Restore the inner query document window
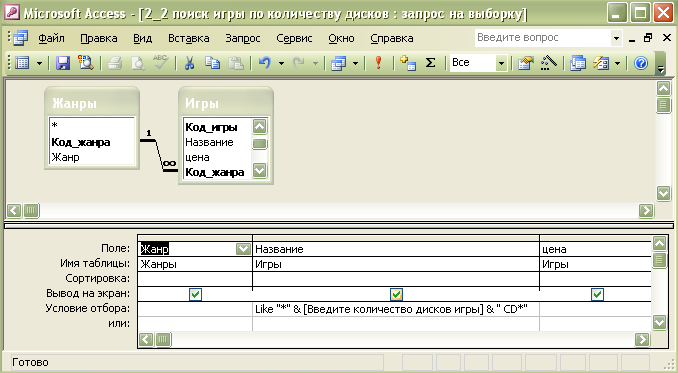Screen dimensions: 678x373 (648, 38)
